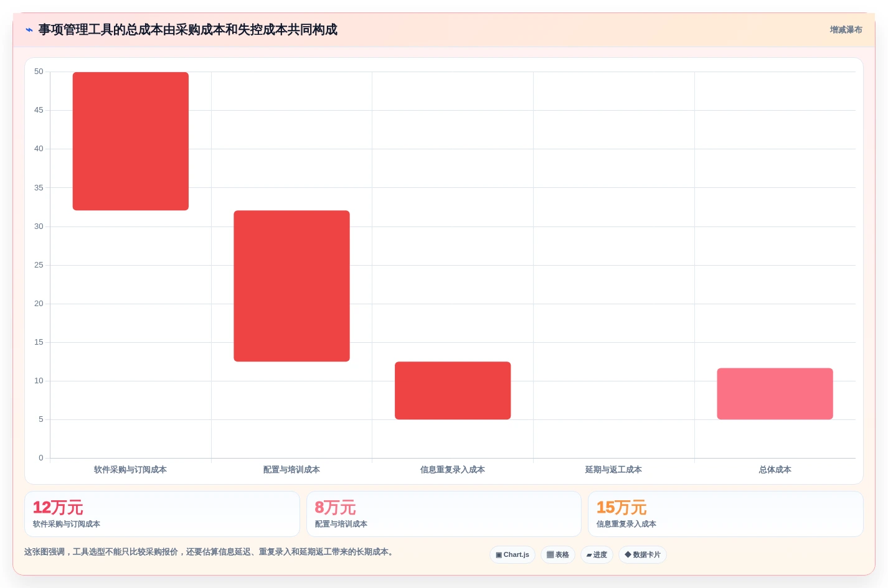Screen dimensions: 888x588
Task: Click the footnote text starting 这张图强调
Action: click(x=210, y=552)
